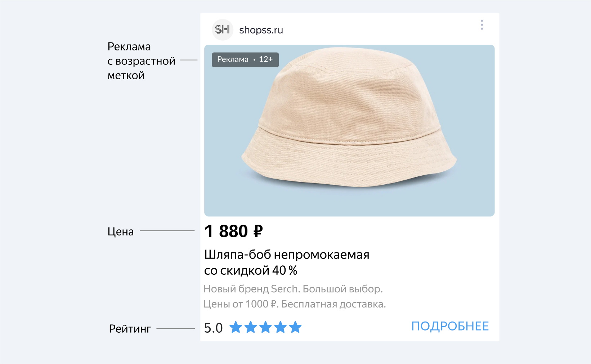Click the 1 880 ₽ price

tap(233, 231)
